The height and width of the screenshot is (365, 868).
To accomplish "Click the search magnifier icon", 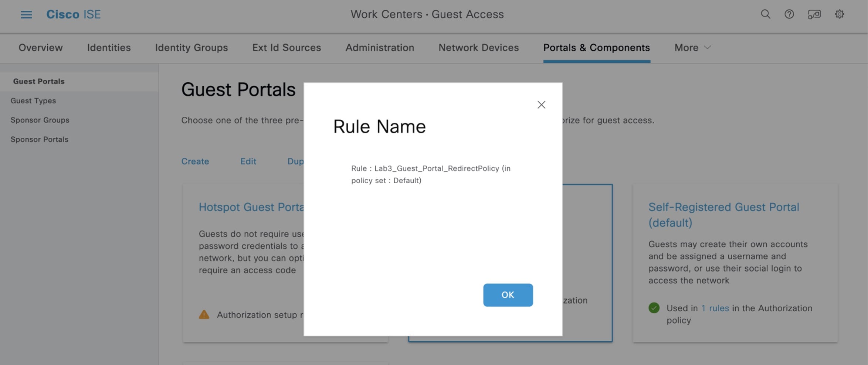I will pyautogui.click(x=765, y=14).
